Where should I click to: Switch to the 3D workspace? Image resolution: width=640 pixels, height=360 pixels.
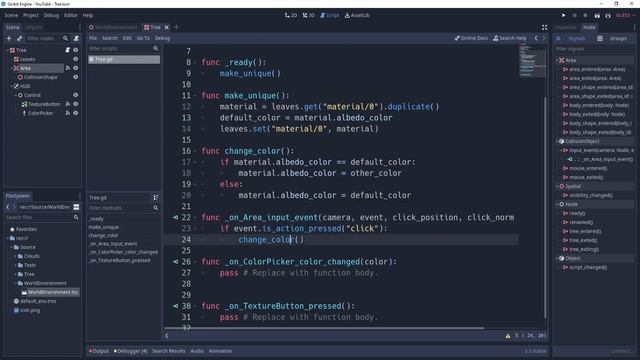(x=309, y=16)
